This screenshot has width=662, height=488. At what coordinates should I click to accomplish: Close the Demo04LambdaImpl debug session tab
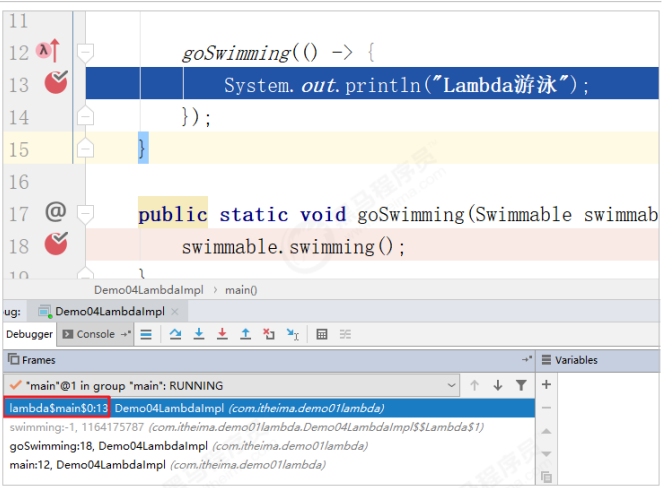pos(175,312)
